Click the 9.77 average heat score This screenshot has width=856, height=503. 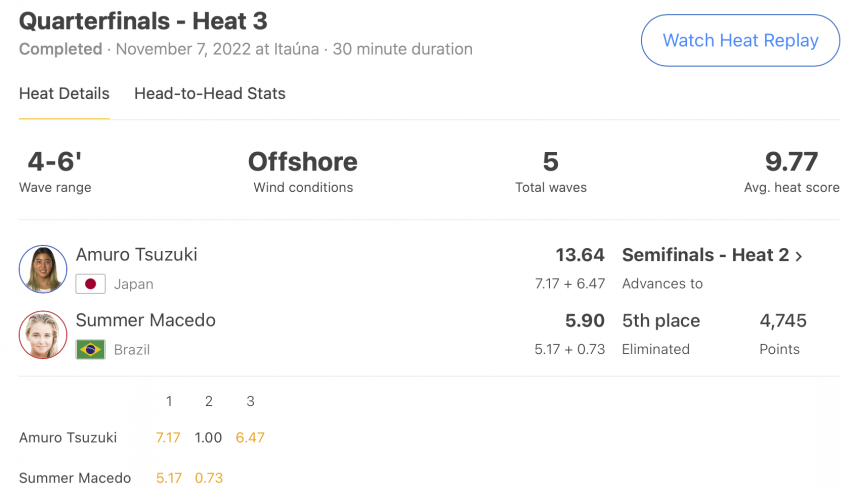[x=792, y=162]
